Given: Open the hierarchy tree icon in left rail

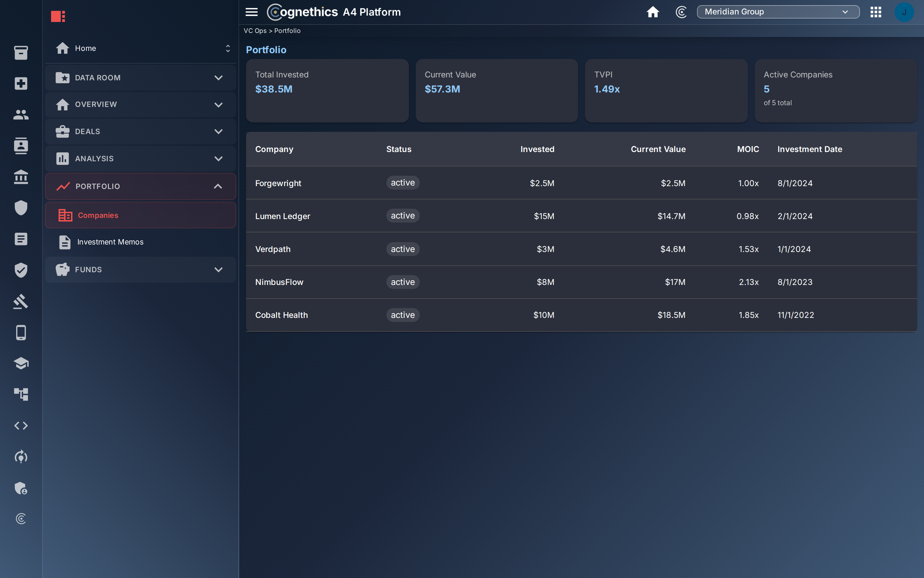Looking at the screenshot, I should point(21,394).
